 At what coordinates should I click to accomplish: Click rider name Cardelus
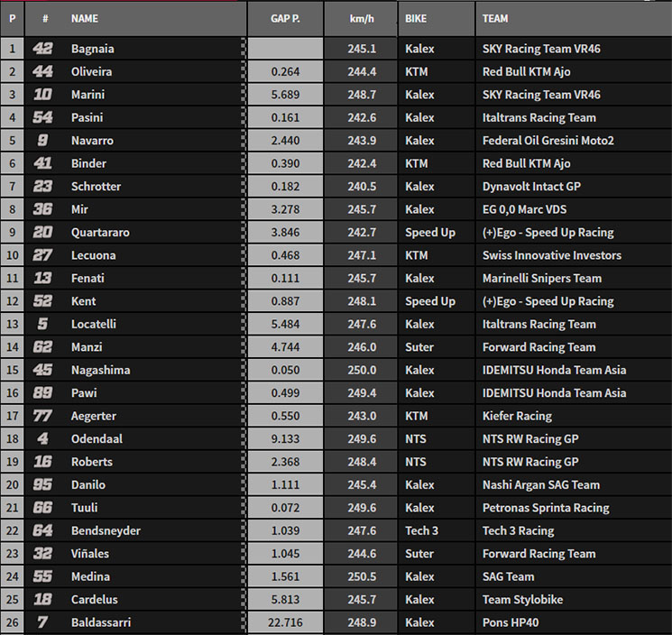pyautogui.click(x=94, y=600)
